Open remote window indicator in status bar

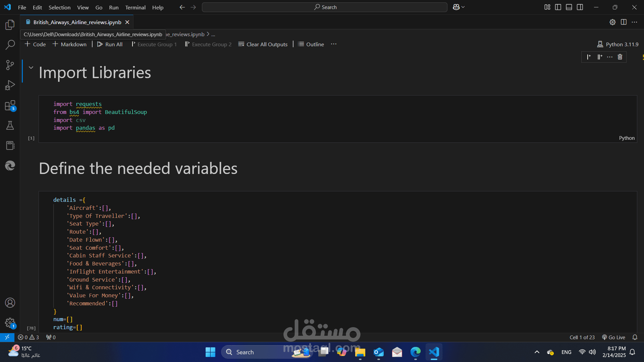click(7, 337)
